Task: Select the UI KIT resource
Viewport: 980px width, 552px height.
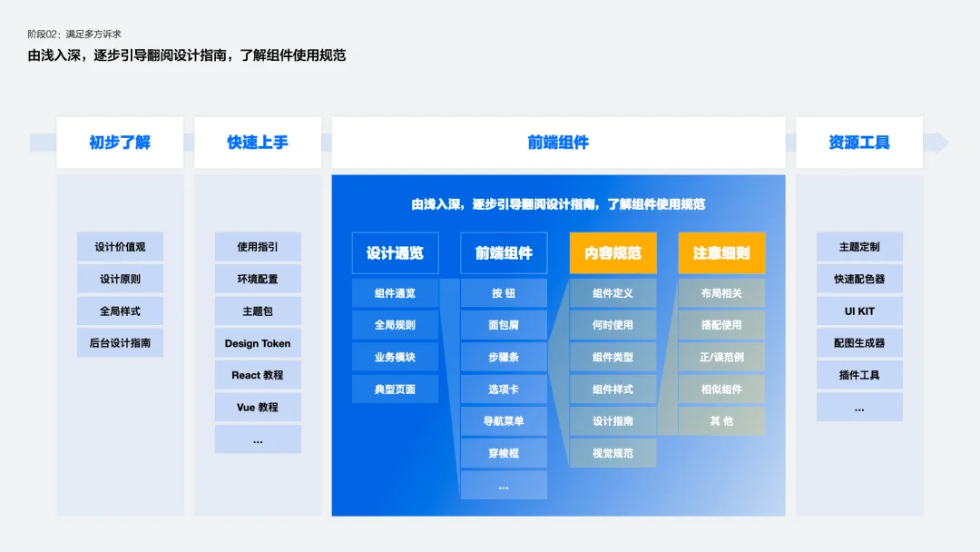Action: [859, 310]
